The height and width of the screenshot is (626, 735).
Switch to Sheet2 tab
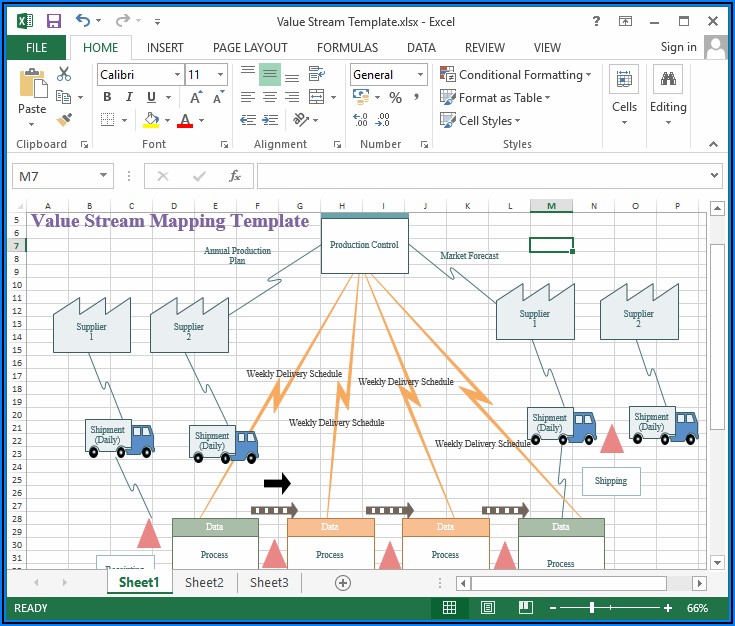click(x=204, y=582)
